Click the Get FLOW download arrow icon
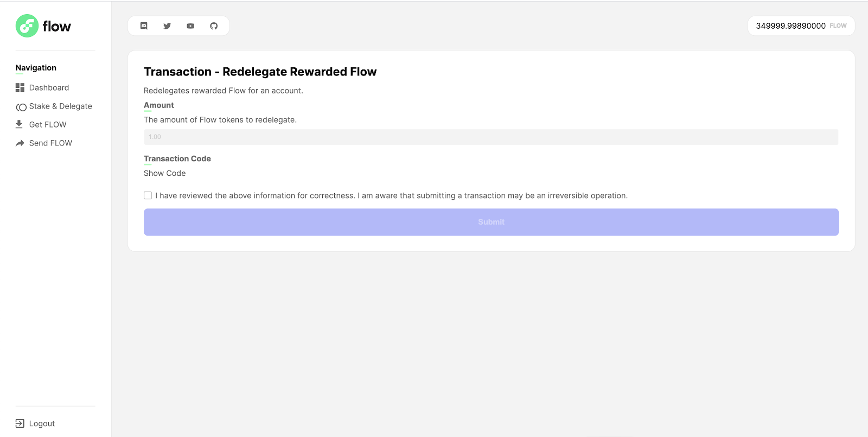 click(x=19, y=124)
